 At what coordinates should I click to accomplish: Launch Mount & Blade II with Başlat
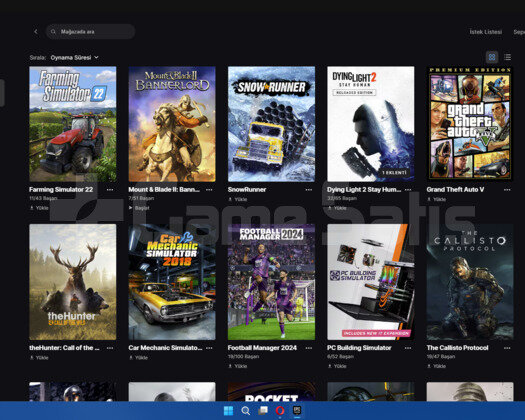tap(139, 208)
